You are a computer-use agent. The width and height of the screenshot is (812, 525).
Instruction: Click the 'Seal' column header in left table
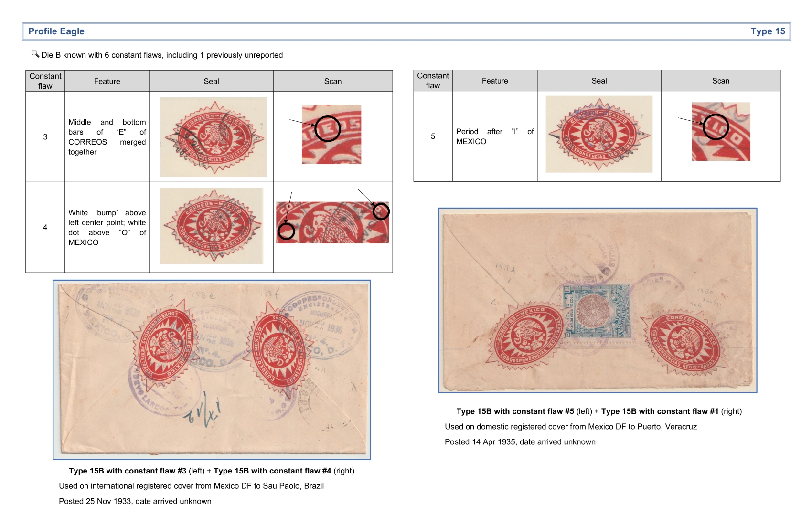211,82
